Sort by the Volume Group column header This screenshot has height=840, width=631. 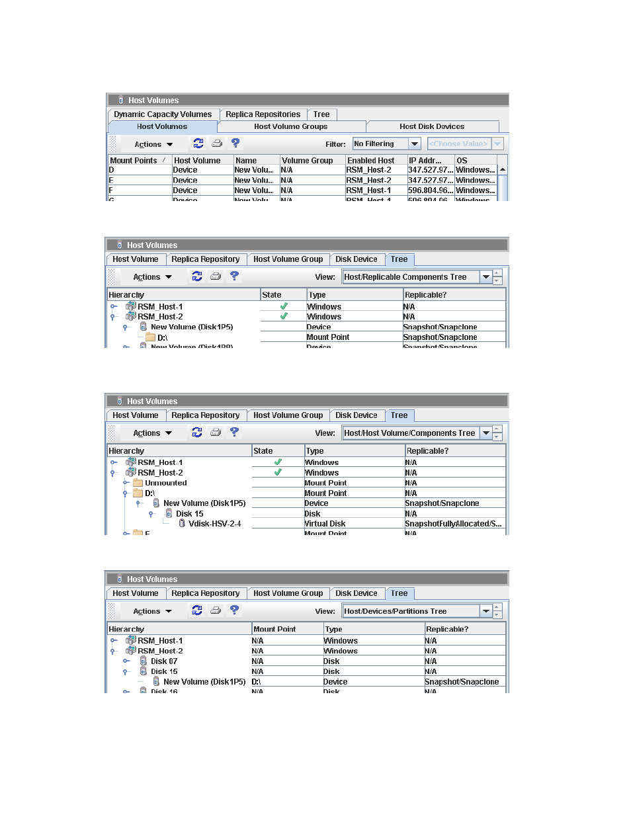click(313, 160)
